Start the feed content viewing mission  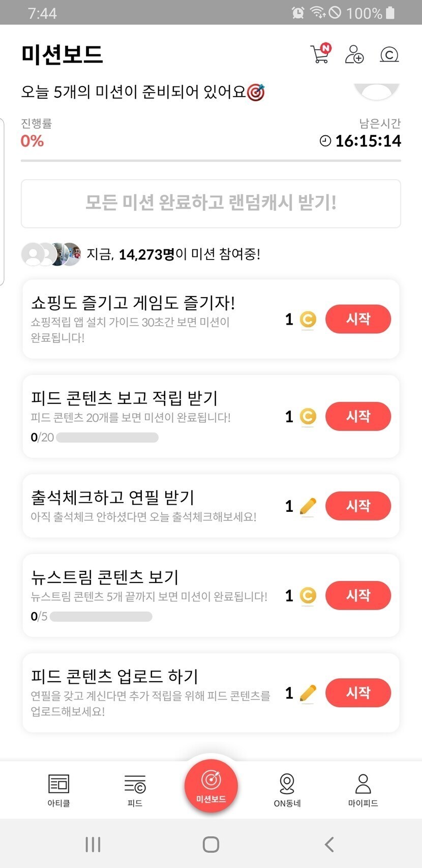click(358, 416)
